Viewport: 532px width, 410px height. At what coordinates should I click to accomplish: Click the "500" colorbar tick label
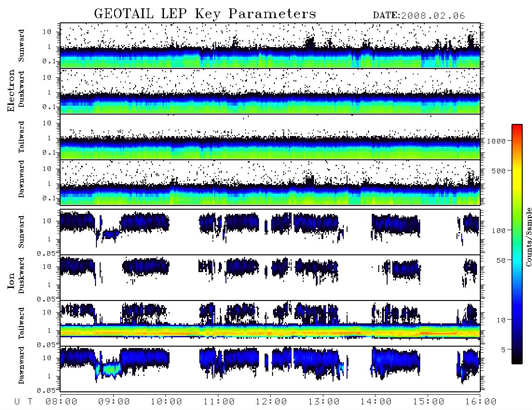tap(498, 171)
